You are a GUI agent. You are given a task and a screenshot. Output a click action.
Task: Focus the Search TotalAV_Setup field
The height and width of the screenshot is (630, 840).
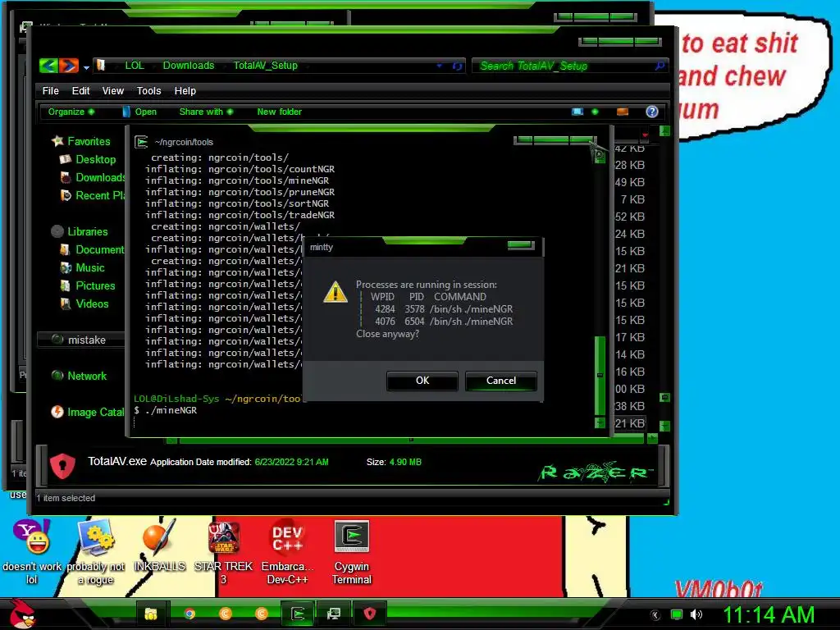click(571, 66)
